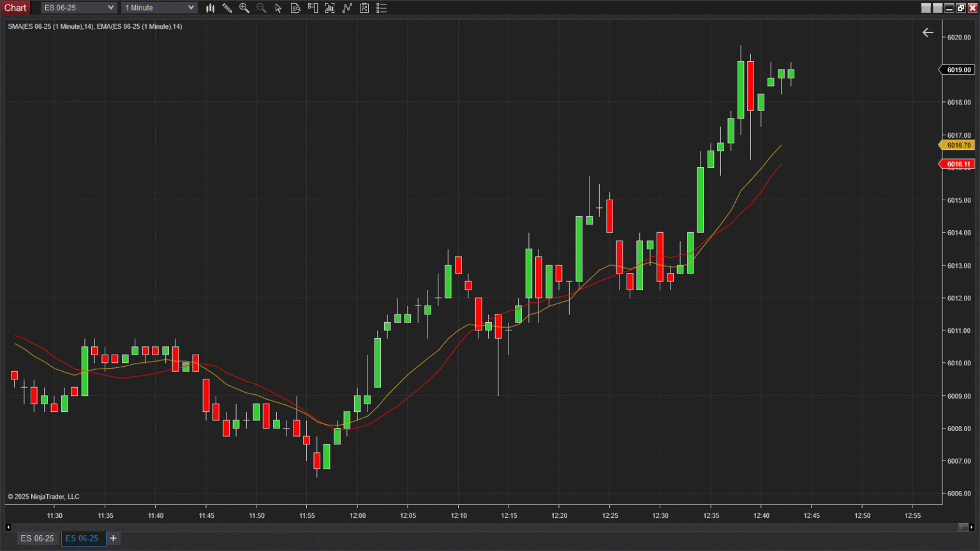This screenshot has width=980, height=551.
Task: Open the Data Box tool
Action: pyautogui.click(x=295, y=8)
